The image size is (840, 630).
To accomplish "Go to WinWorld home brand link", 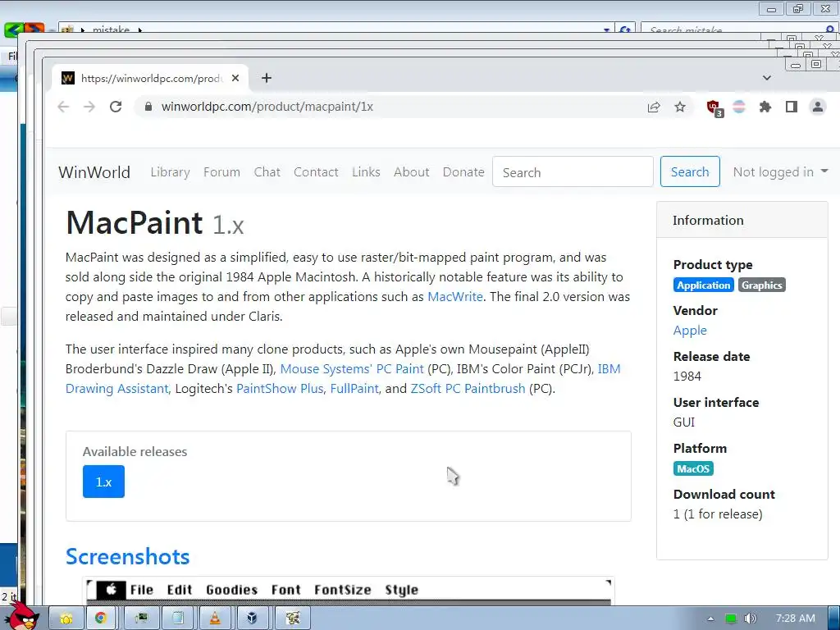I will point(94,172).
